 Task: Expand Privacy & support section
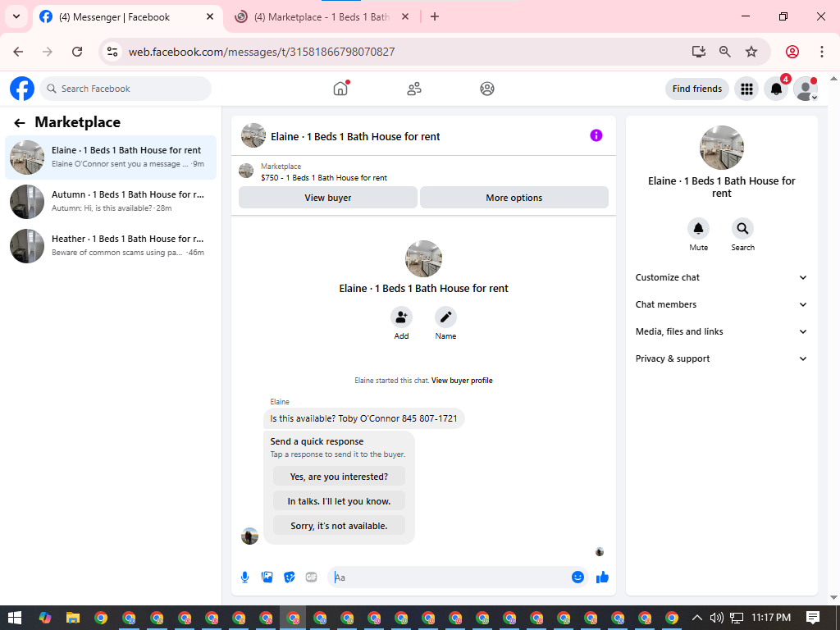coord(721,358)
